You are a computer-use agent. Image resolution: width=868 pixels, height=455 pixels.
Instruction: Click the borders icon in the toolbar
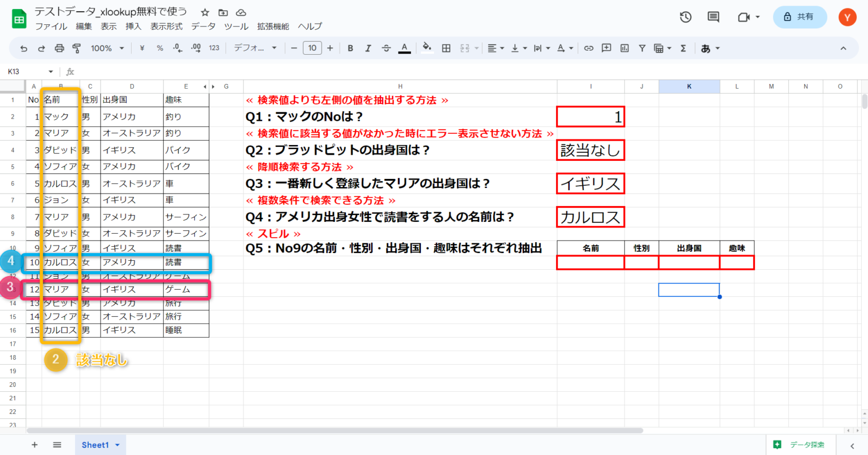click(x=446, y=48)
